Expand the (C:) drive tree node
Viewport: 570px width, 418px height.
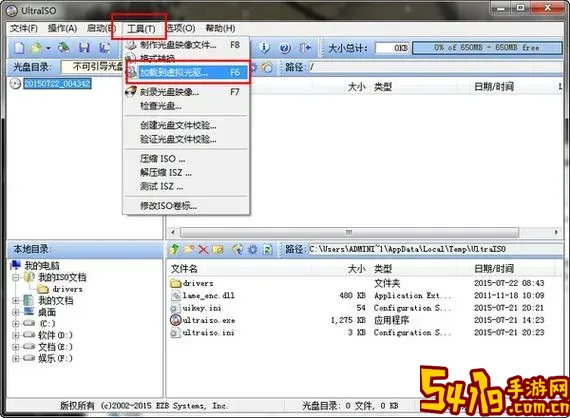tap(15, 323)
